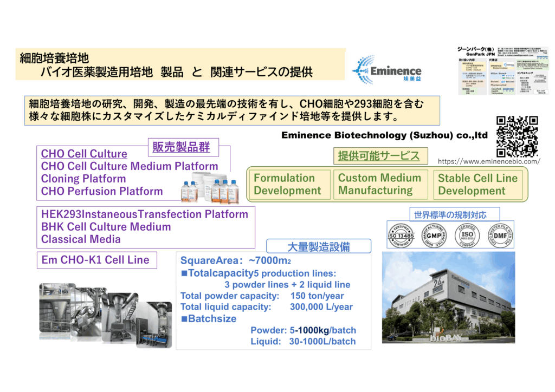Click the ISO 13485 certified badge

pos(401,236)
